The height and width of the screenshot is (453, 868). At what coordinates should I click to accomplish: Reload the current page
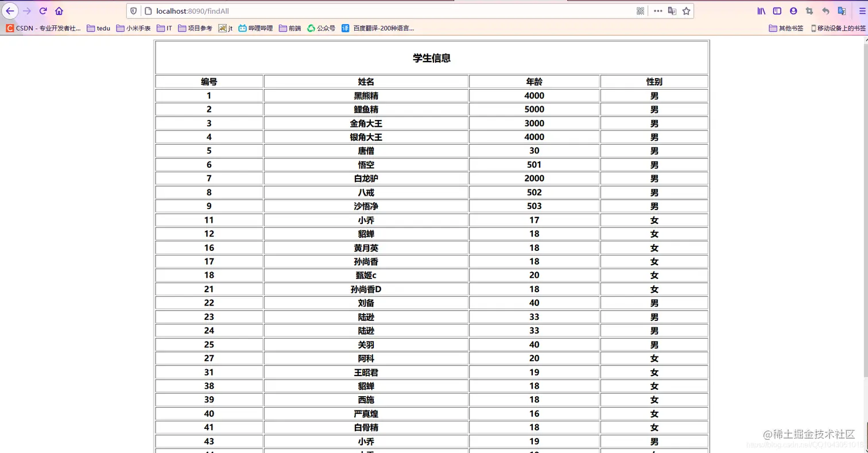pyautogui.click(x=43, y=11)
